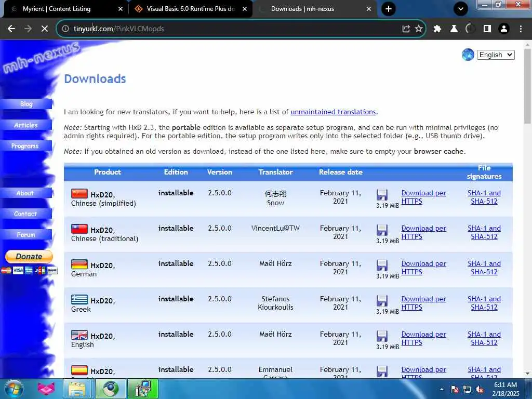Show hidden tray icons arrow

[442, 389]
